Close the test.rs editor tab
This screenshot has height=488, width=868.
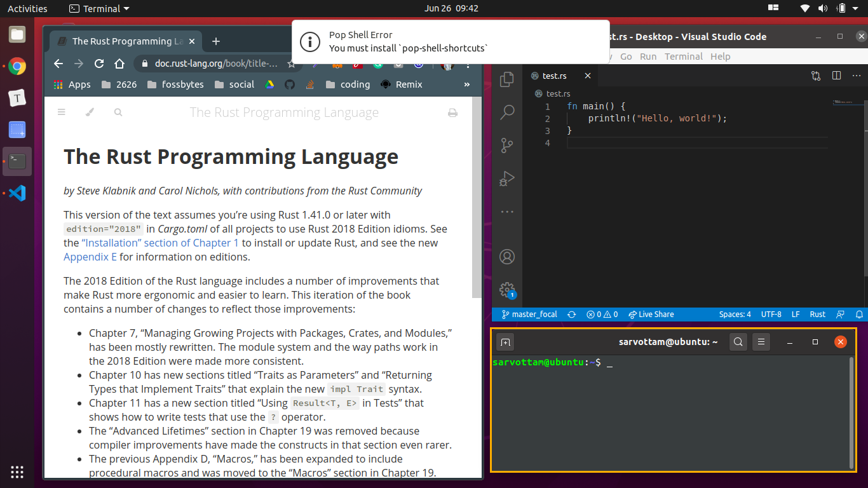click(588, 76)
